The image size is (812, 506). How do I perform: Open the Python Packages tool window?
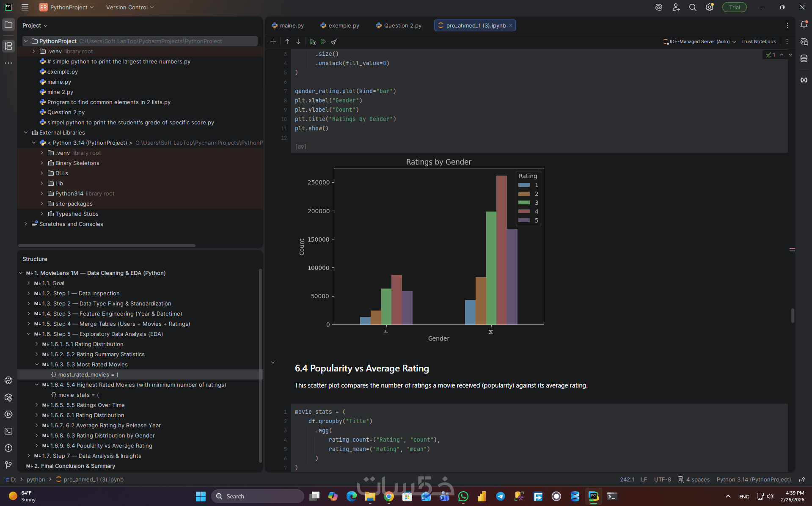coord(8,397)
